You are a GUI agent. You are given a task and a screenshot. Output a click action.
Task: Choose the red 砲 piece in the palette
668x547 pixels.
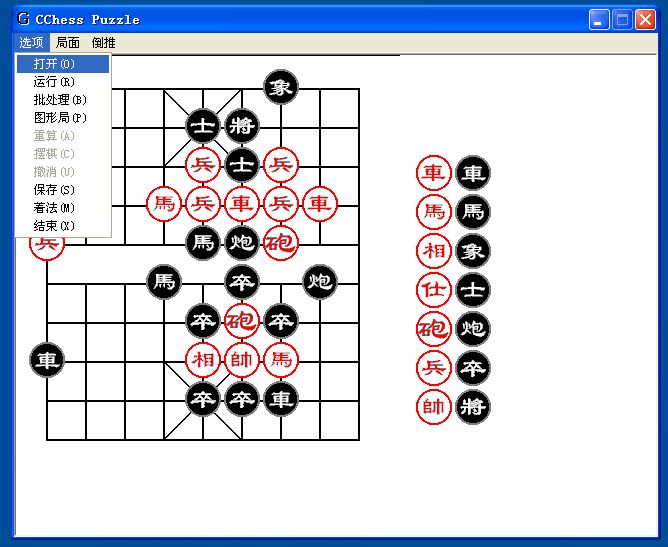433,329
